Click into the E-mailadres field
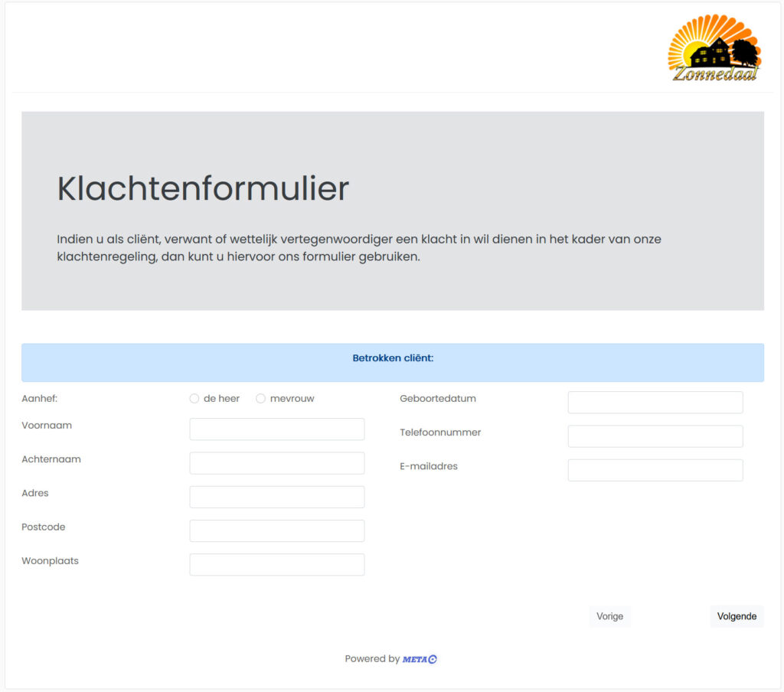This screenshot has width=784, height=692. click(x=655, y=470)
